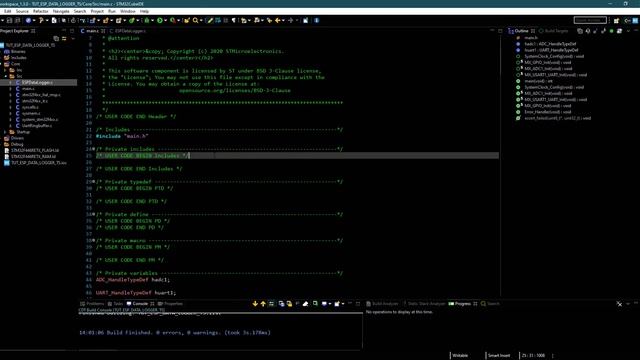This screenshot has height=360, width=640.
Task: Click Sort icon in Outline toolbar
Action: (587, 31)
